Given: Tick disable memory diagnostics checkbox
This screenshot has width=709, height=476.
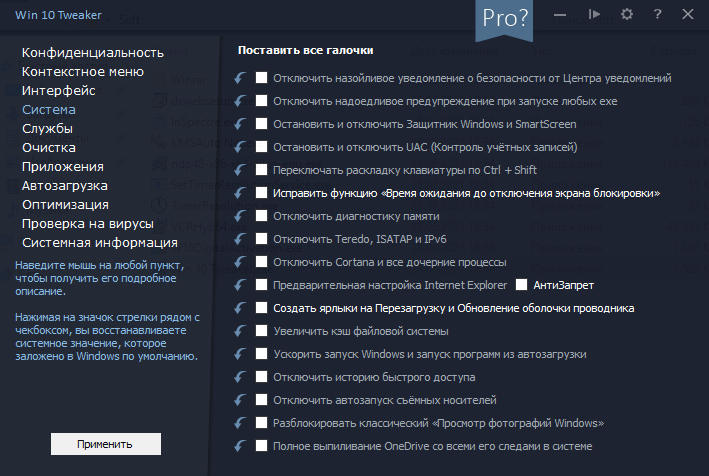Looking at the screenshot, I should (261, 216).
